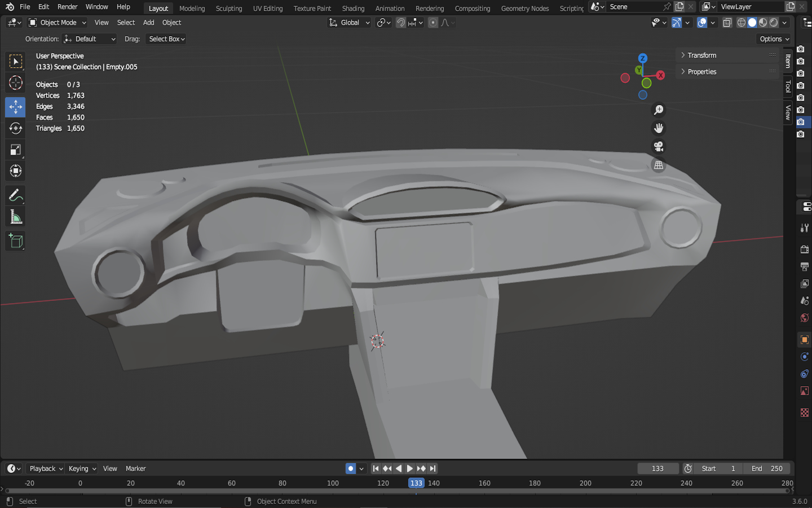This screenshot has height=508, width=812.
Task: Open viewport shading options dropdown
Action: (785, 23)
